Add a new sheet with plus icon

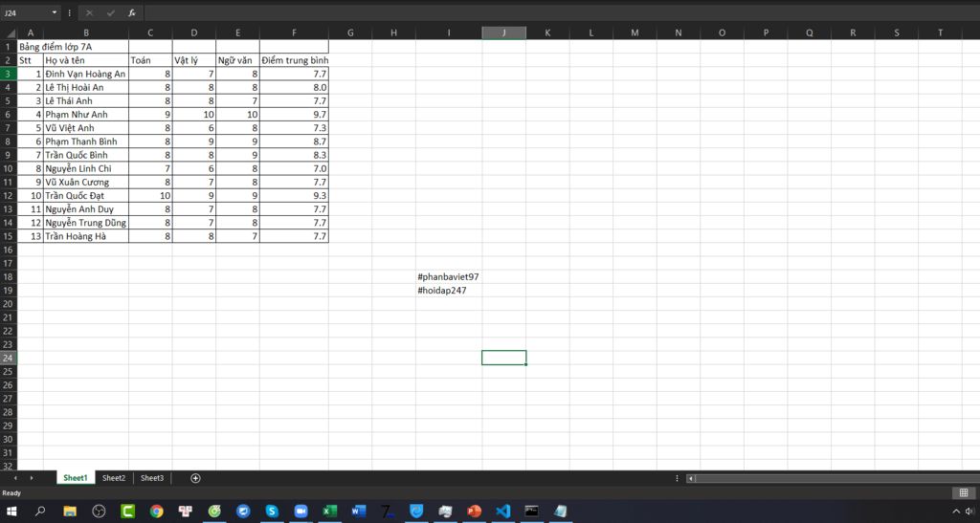195,478
